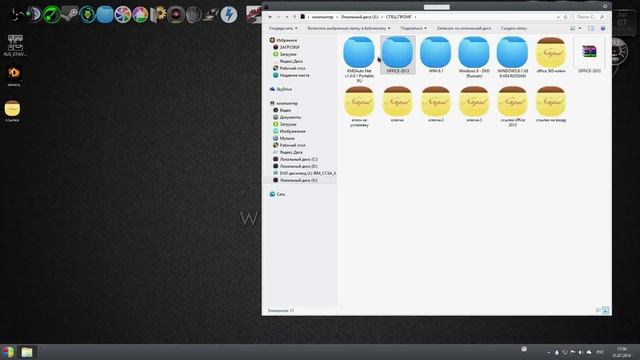The height and width of the screenshot is (360, 640).
Task: Collapse the компьютер tree group
Action: tap(284, 103)
